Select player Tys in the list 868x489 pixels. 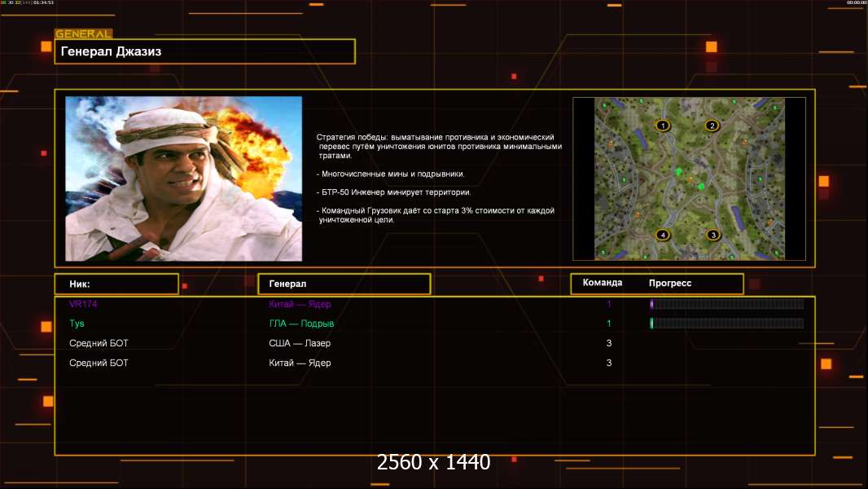coord(77,324)
